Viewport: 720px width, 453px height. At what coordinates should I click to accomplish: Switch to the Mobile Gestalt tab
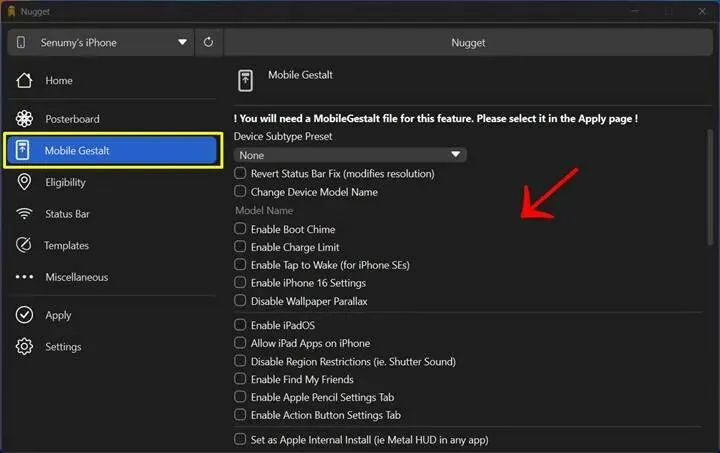[x=112, y=150]
